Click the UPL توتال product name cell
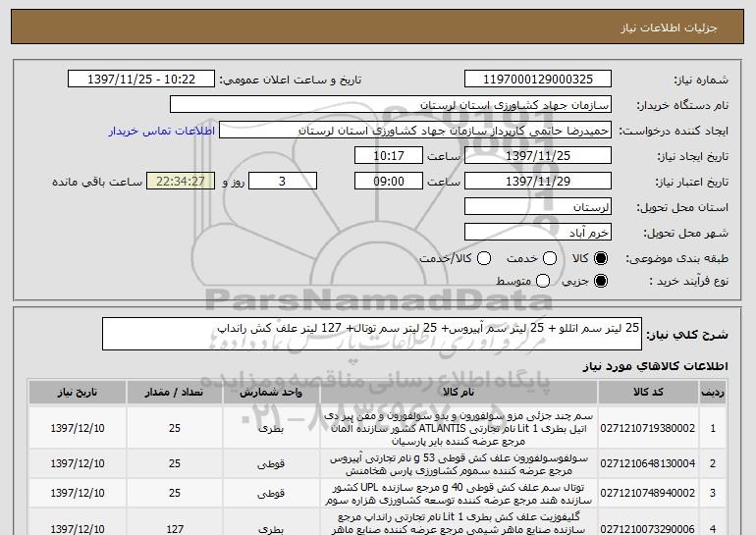Screen dimensions: 756x535 click(459, 493)
